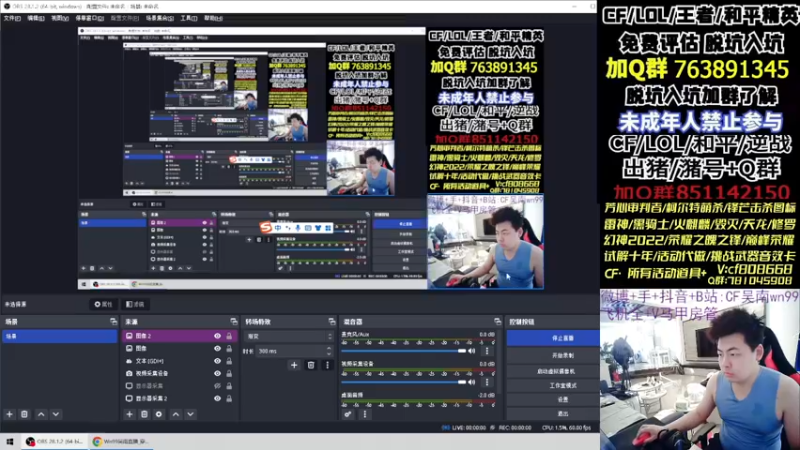
Task: Open the 文件 (File) menu
Action: pyautogui.click(x=12, y=18)
